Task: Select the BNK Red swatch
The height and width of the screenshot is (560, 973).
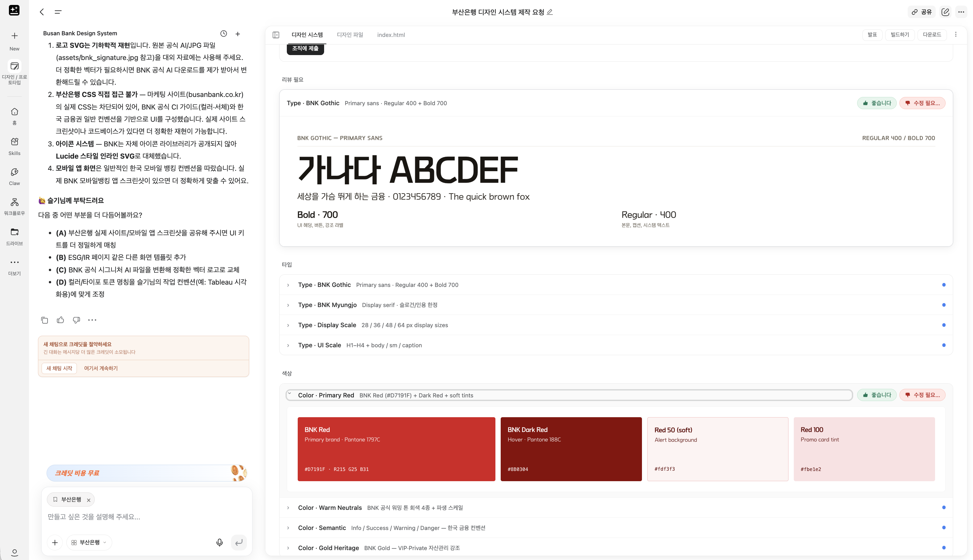Action: [396, 449]
